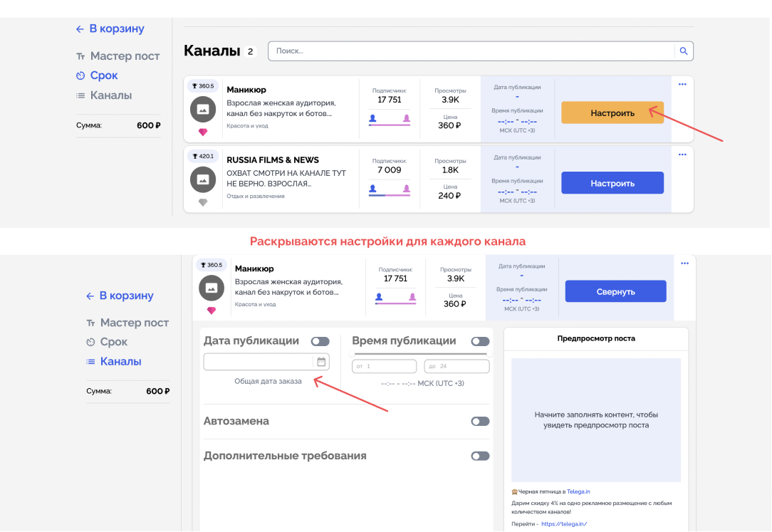Open gray Каналы step below blue Срок

(x=104, y=95)
